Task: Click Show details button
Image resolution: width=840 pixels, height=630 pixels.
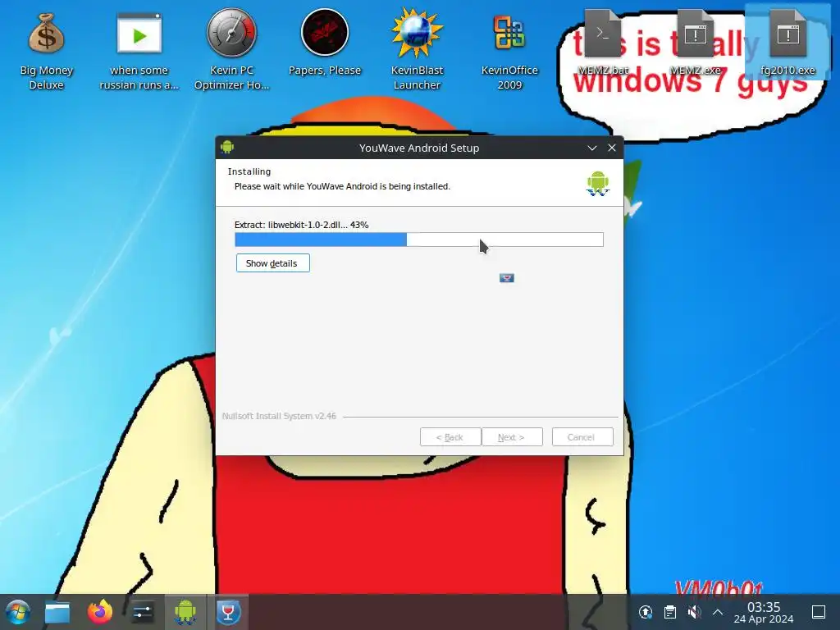Action: 272,263
